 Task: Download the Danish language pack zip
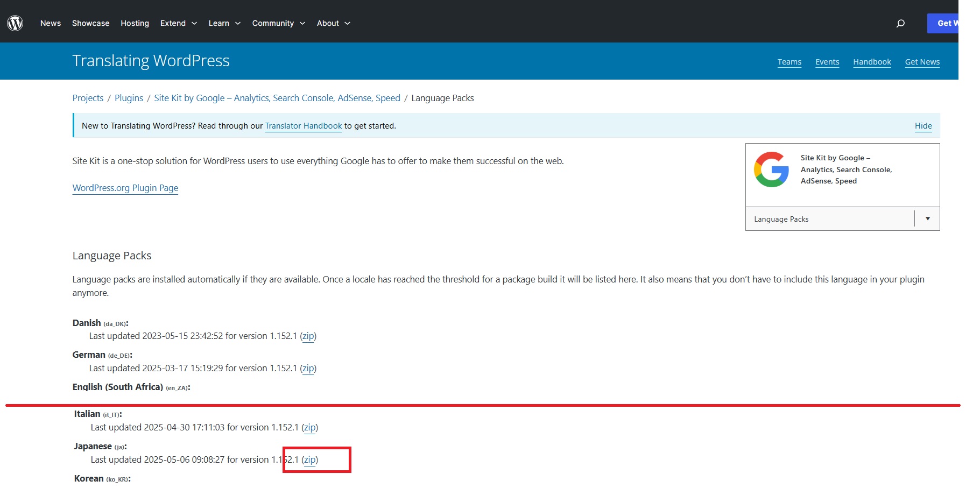pos(308,336)
